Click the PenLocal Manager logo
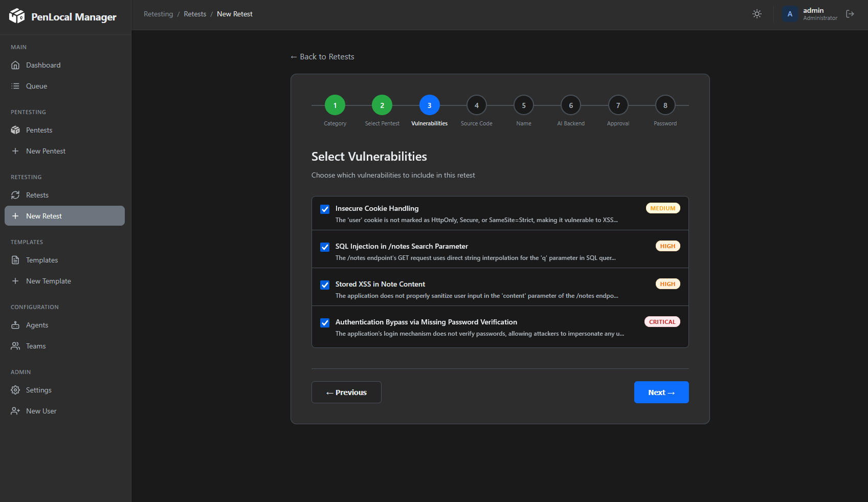 61,16
